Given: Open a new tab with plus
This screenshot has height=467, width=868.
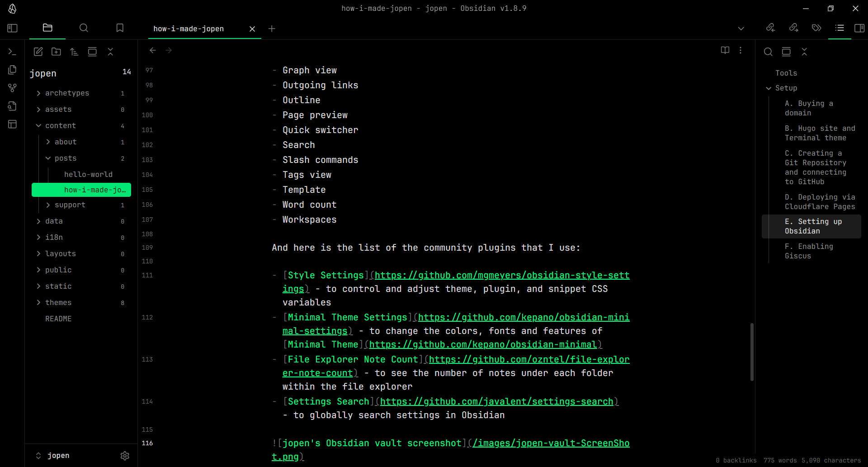Looking at the screenshot, I should point(272,29).
